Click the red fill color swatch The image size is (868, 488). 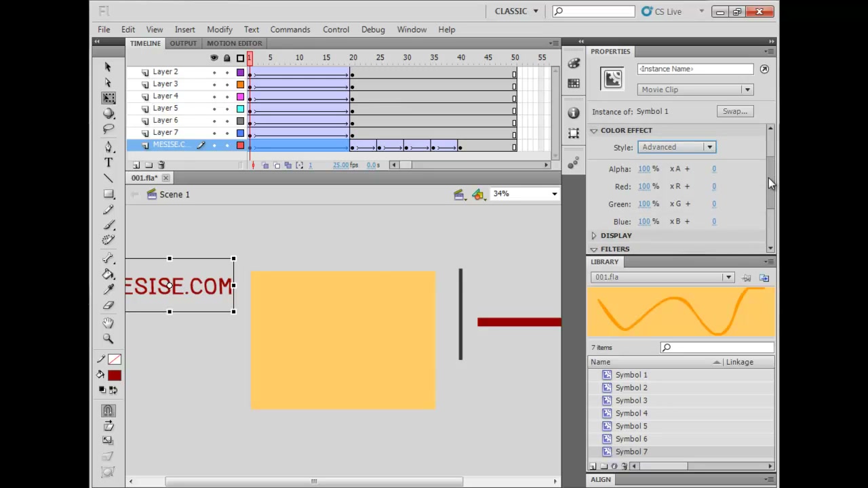click(114, 375)
